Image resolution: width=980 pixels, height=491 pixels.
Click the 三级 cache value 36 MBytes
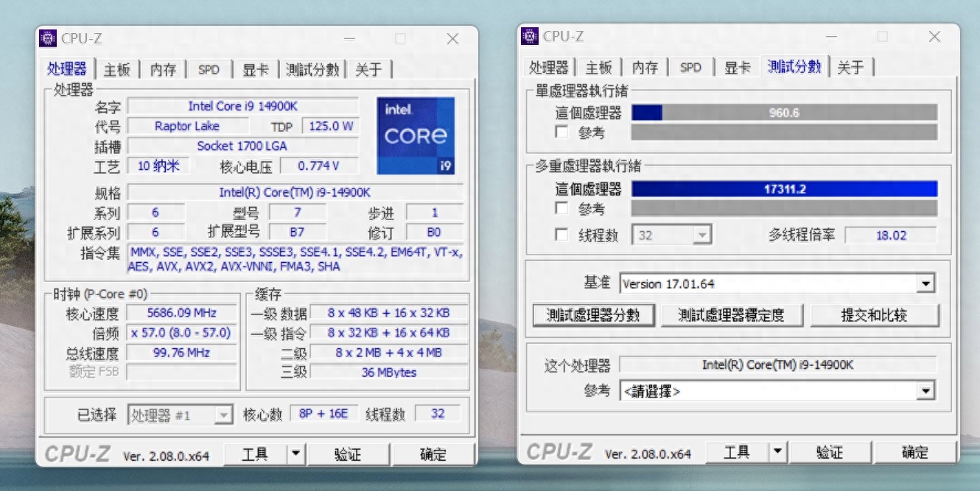click(x=389, y=372)
